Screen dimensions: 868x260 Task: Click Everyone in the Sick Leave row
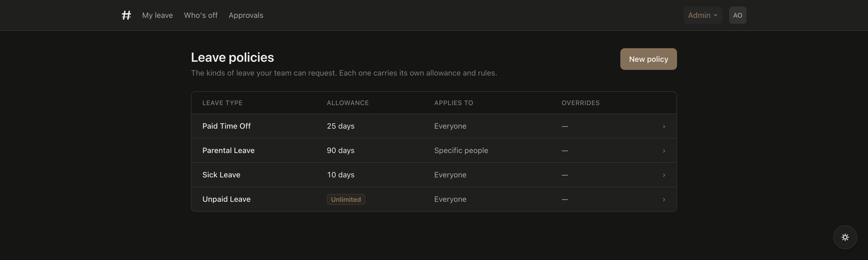[450, 175]
